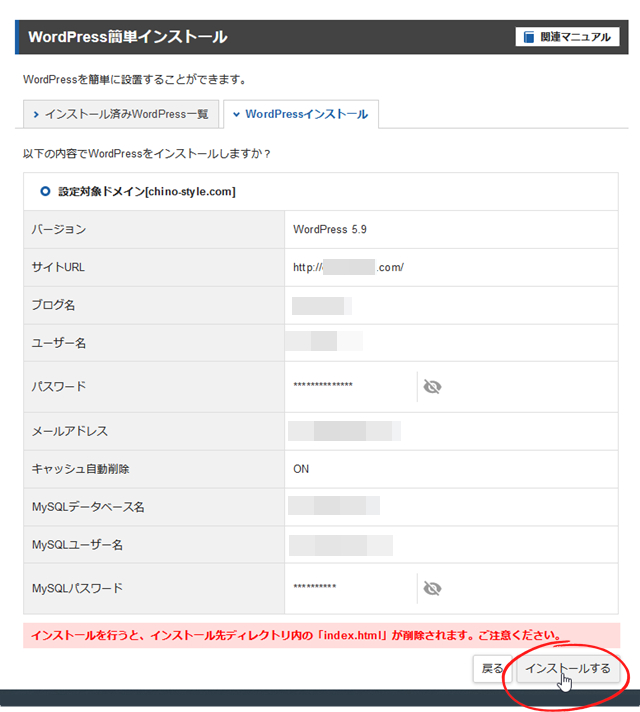Click the masked MySQLパスワード asterisks
The height and width of the screenshot is (712, 640).
(315, 587)
